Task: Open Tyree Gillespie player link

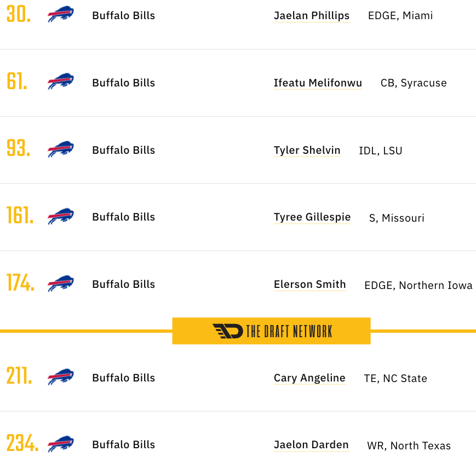Action: 312,217
